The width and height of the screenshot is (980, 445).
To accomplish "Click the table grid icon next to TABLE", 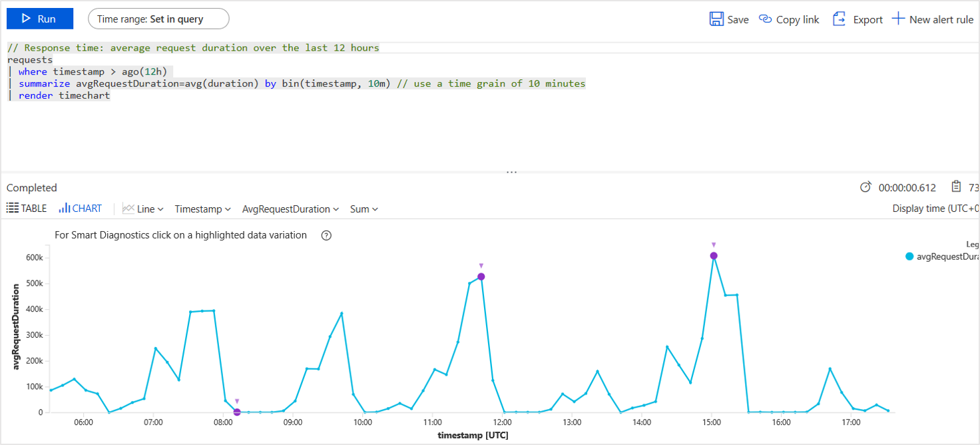I will point(12,209).
